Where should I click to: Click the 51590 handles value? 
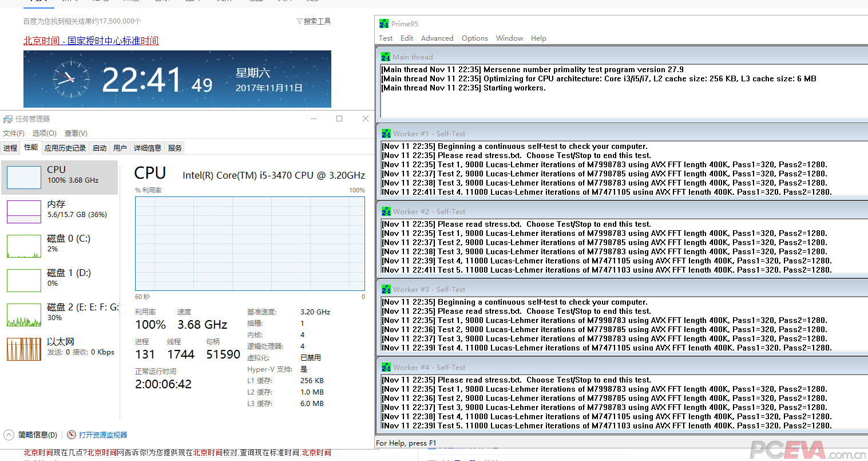pos(223,354)
